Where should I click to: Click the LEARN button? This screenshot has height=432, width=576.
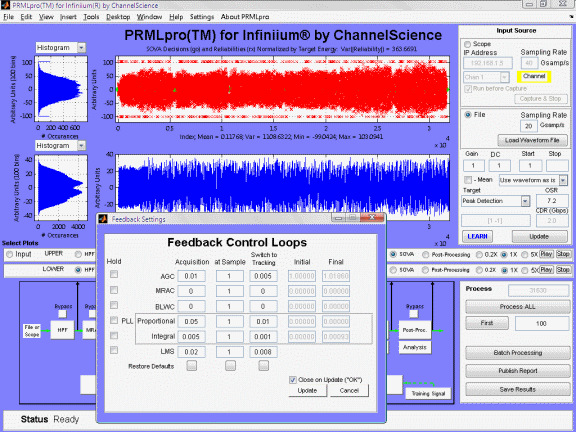pyautogui.click(x=477, y=237)
